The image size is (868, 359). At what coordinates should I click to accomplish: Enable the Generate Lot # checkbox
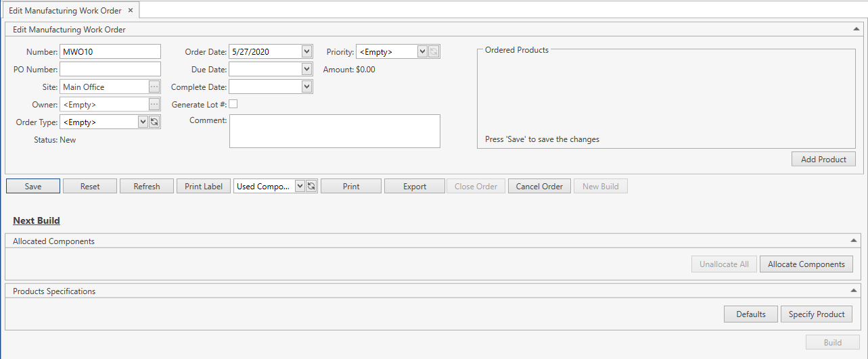click(x=233, y=104)
